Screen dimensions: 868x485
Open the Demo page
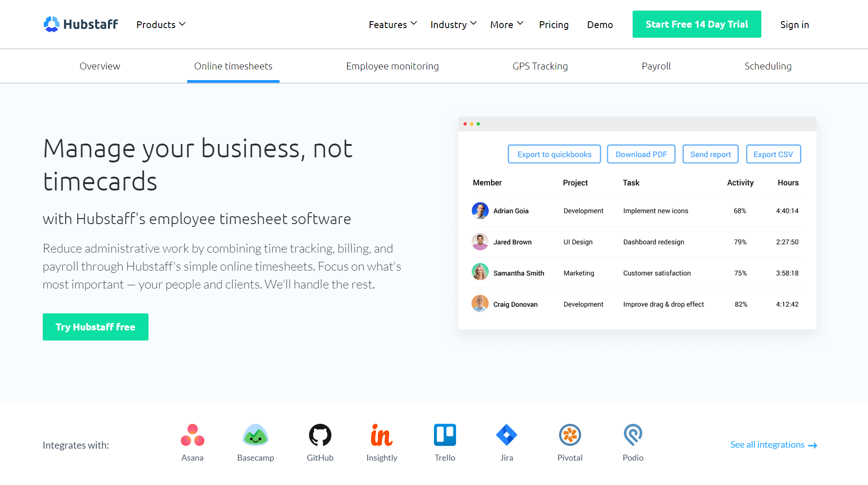600,24
